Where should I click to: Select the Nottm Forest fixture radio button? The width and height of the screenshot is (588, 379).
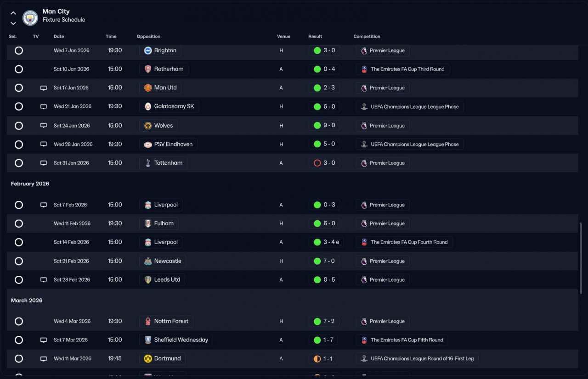19,321
